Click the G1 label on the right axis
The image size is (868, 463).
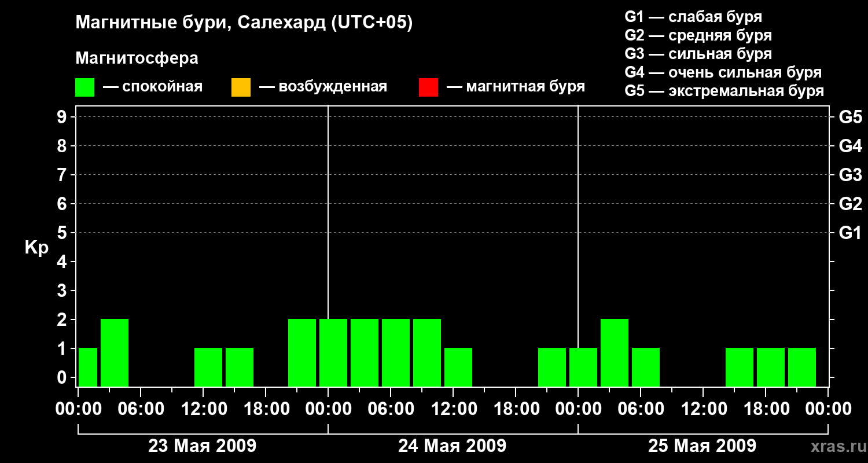pyautogui.click(x=850, y=233)
